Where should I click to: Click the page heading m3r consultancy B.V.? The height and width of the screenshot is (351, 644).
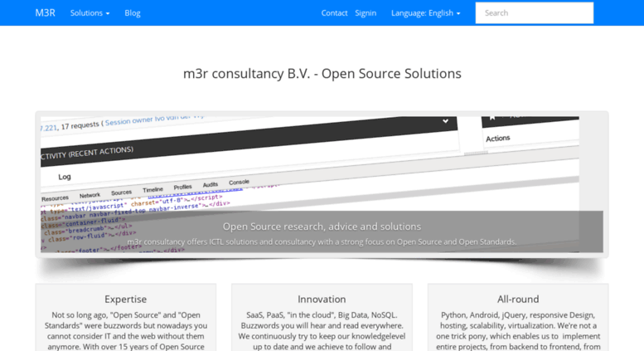coord(322,74)
